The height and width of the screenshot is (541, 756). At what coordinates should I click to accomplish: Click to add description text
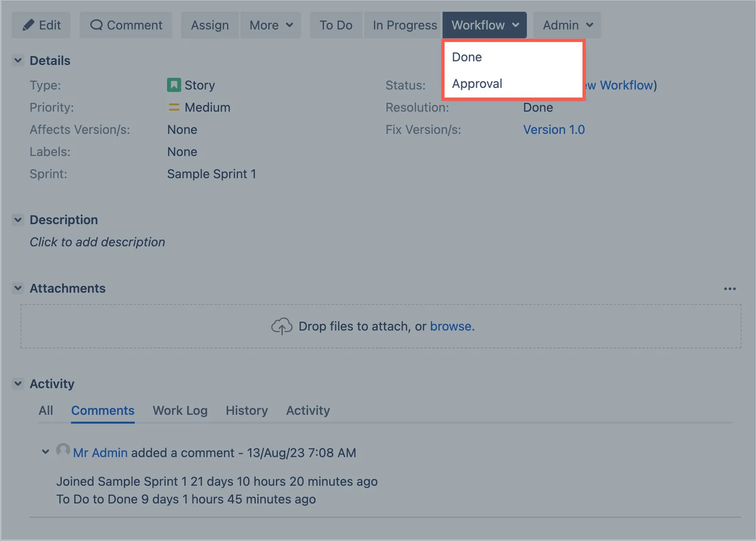[x=97, y=242]
